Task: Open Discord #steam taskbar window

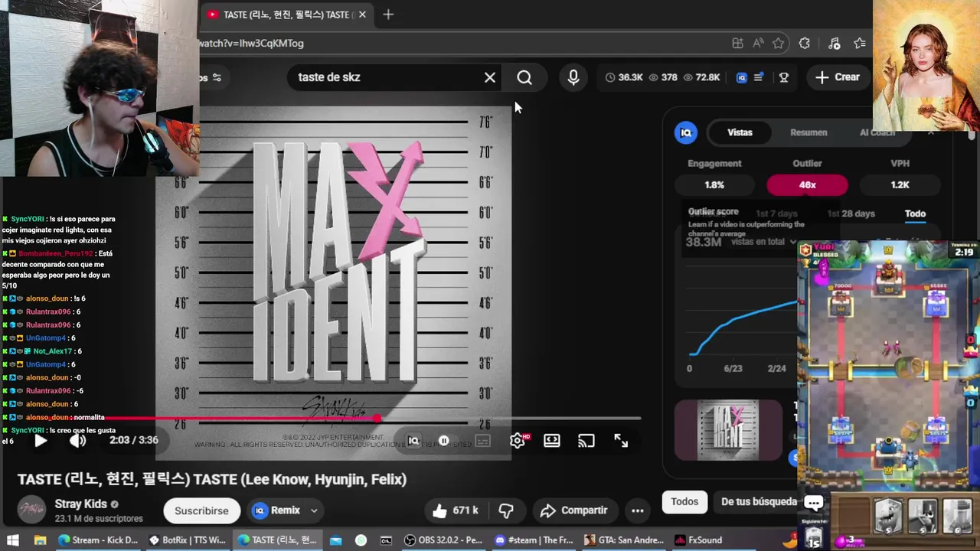Action: (x=534, y=540)
